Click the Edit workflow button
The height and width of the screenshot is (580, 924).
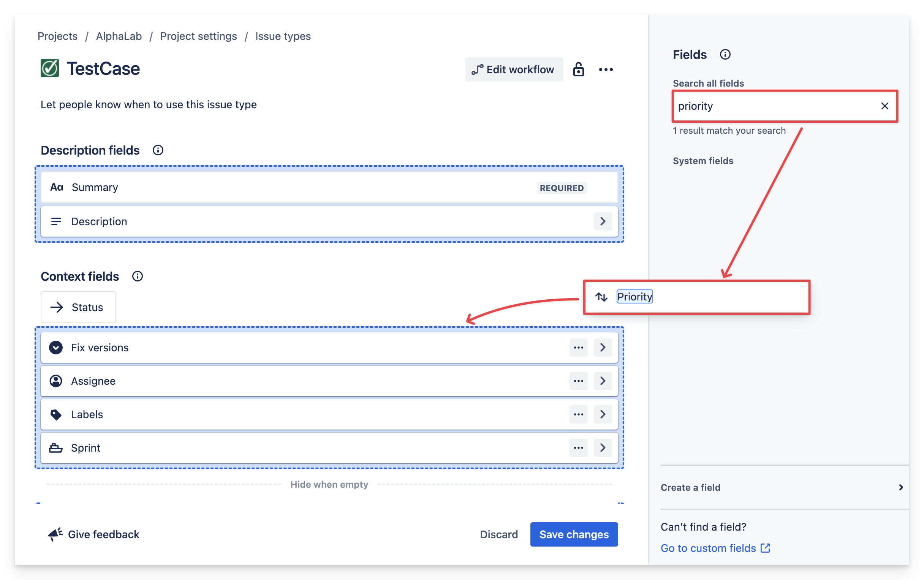pyautogui.click(x=514, y=70)
